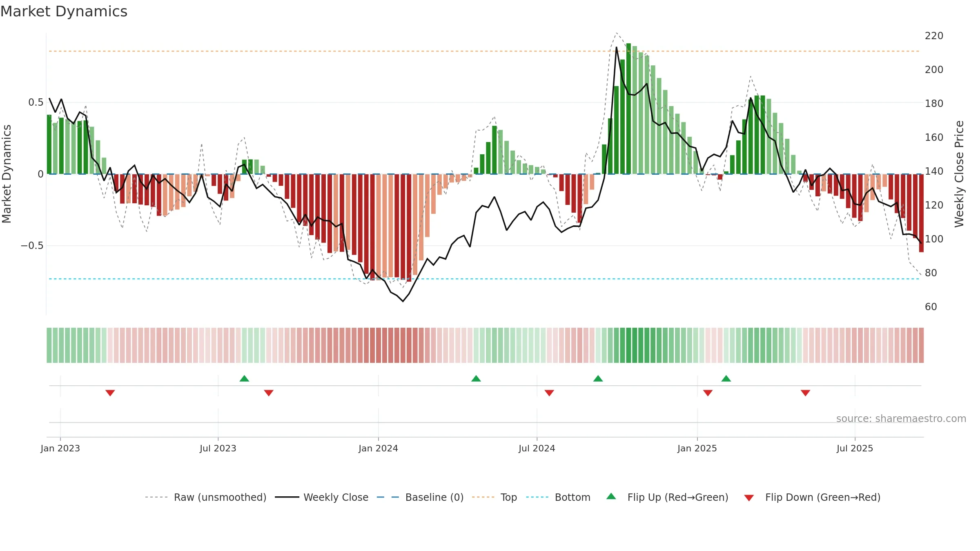Image resolution: width=980 pixels, height=551 pixels.
Task: Click the 140 price axis tick label
Action: 934,171
